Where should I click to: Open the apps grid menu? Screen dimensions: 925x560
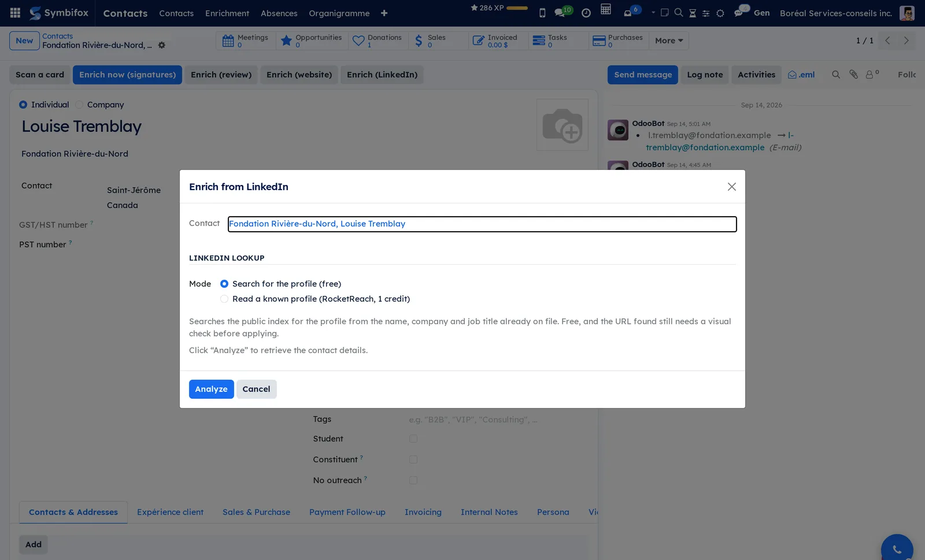click(x=16, y=13)
